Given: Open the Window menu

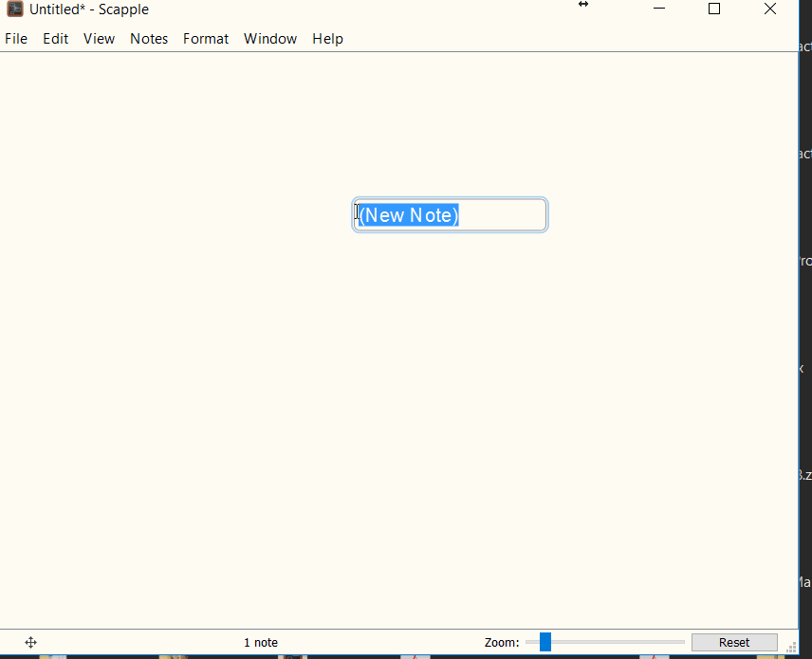Looking at the screenshot, I should tap(270, 39).
